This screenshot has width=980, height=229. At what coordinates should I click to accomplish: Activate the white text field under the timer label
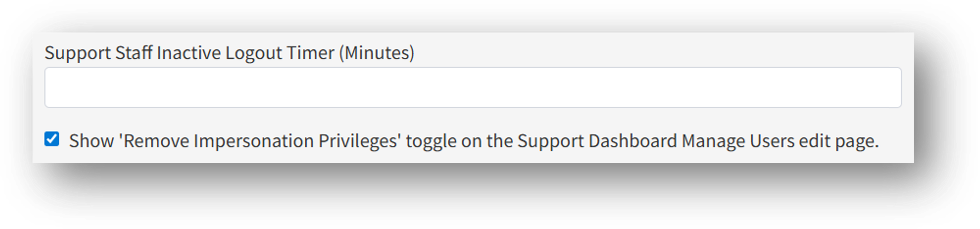(473, 88)
